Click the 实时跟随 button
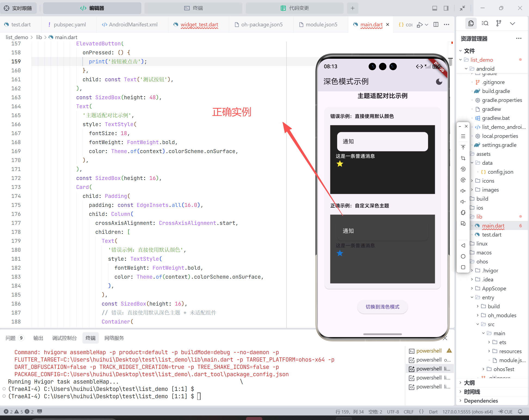This screenshot has height=420, width=529. point(18,8)
